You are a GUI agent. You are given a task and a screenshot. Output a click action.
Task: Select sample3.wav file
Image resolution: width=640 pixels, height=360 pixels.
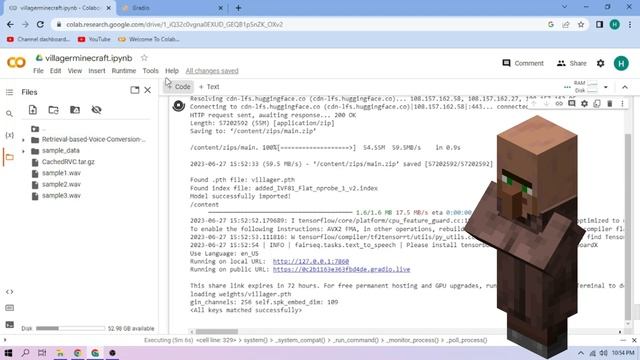coord(61,196)
